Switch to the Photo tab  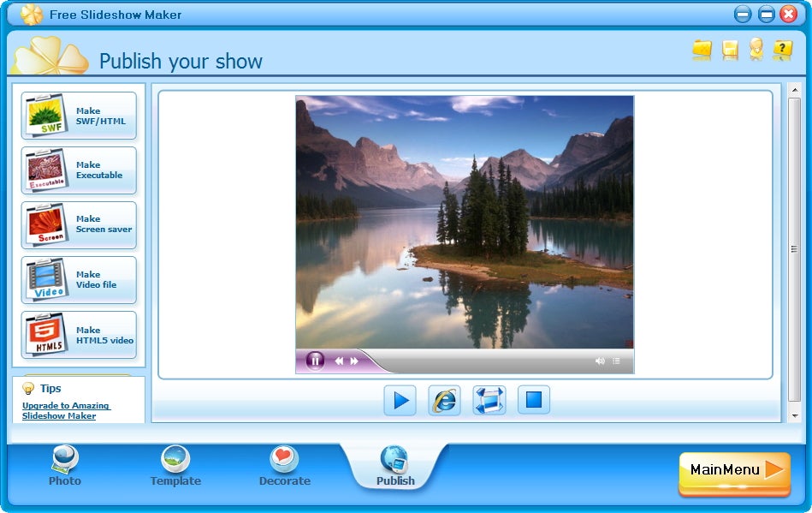coord(65,466)
